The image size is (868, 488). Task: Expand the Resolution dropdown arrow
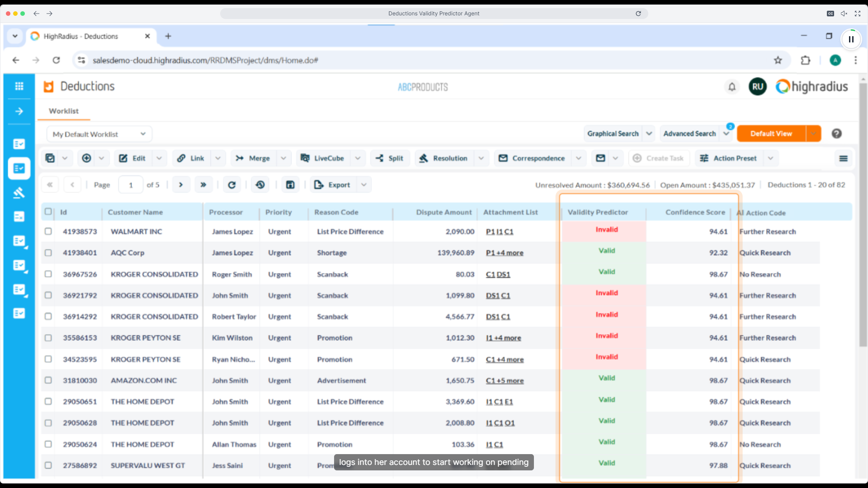click(x=481, y=158)
